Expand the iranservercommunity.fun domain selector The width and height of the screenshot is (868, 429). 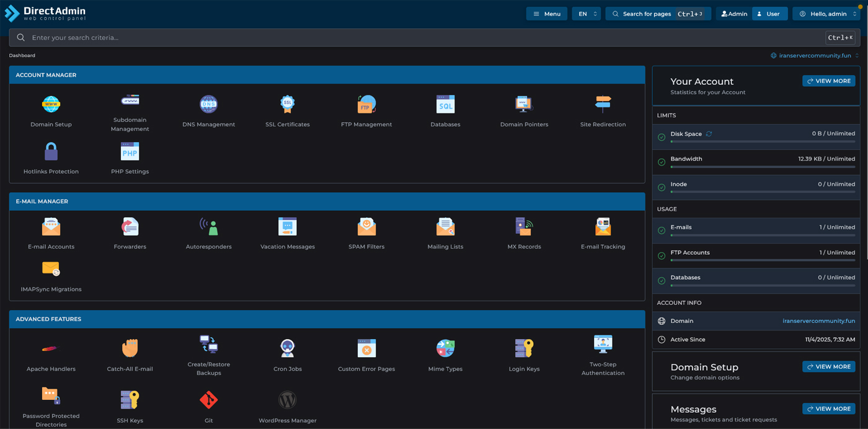[815, 56]
